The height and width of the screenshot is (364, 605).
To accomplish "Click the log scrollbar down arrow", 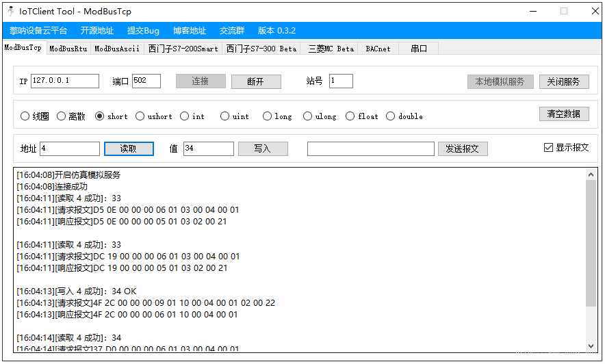I will click(591, 346).
